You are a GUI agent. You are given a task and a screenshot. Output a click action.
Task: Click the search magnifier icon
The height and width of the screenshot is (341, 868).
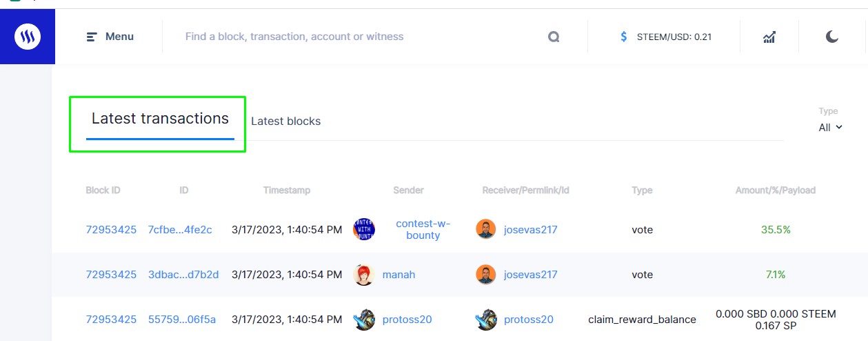554,37
